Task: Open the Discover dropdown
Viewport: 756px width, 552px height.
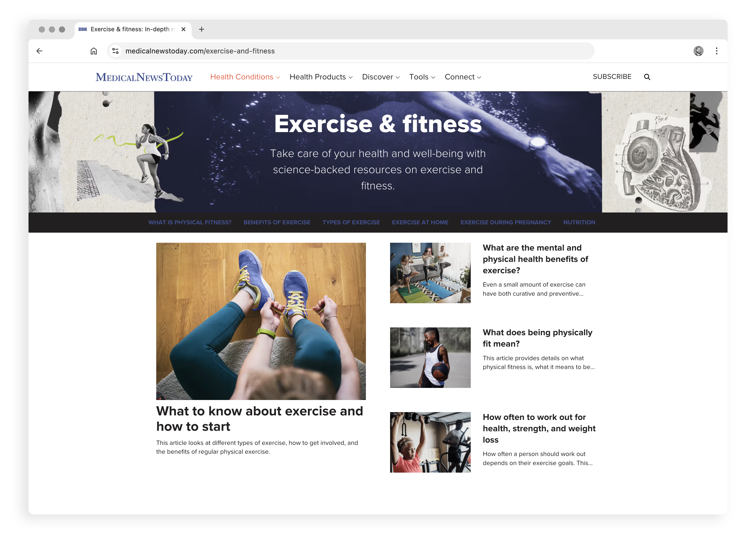Action: click(381, 77)
